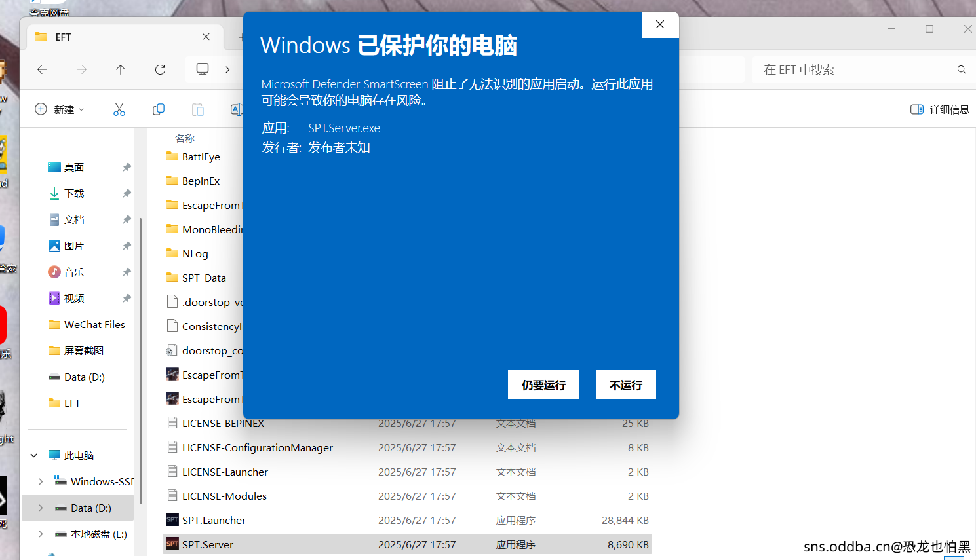Screen dimensions: 976x560
Task: Go up one folder level
Action: tap(121, 69)
